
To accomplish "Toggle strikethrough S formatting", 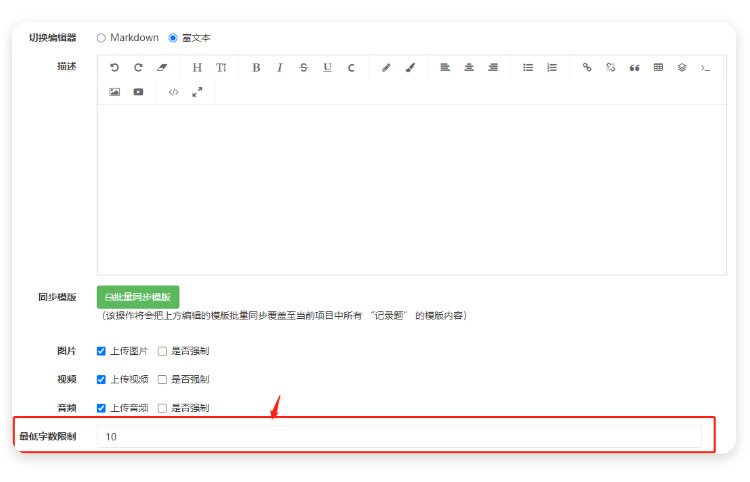I will tap(304, 67).
